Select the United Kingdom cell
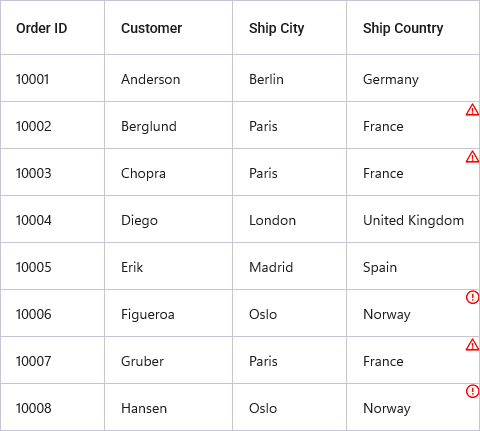Viewport: 480px width, 431px height. (x=413, y=219)
